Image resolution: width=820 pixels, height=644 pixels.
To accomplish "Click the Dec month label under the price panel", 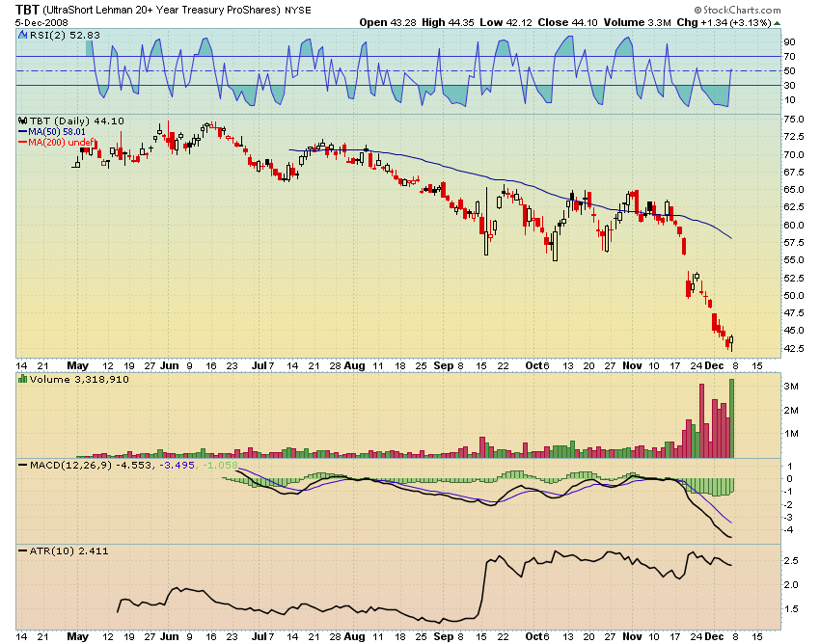I will (x=714, y=366).
